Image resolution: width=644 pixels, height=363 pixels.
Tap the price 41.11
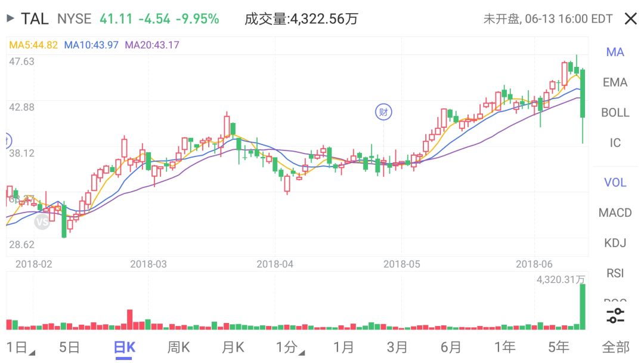point(116,19)
